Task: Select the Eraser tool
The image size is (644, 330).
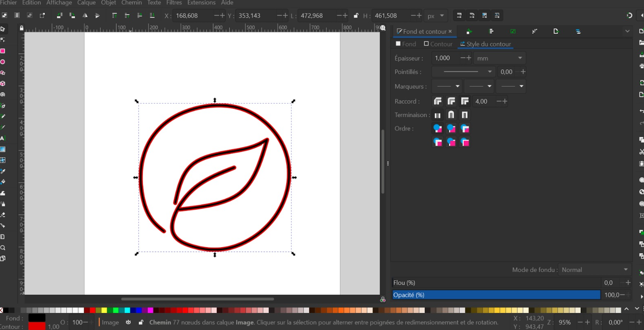Action: 3,215
